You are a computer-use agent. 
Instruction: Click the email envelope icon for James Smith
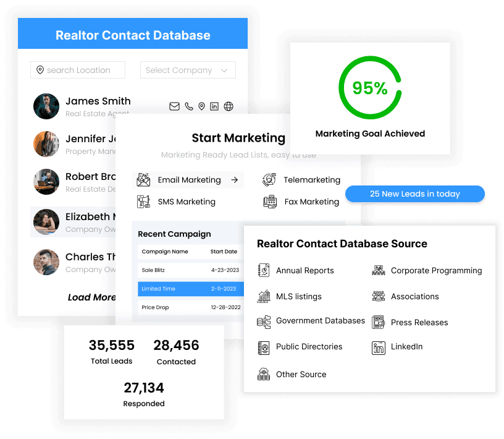(174, 106)
